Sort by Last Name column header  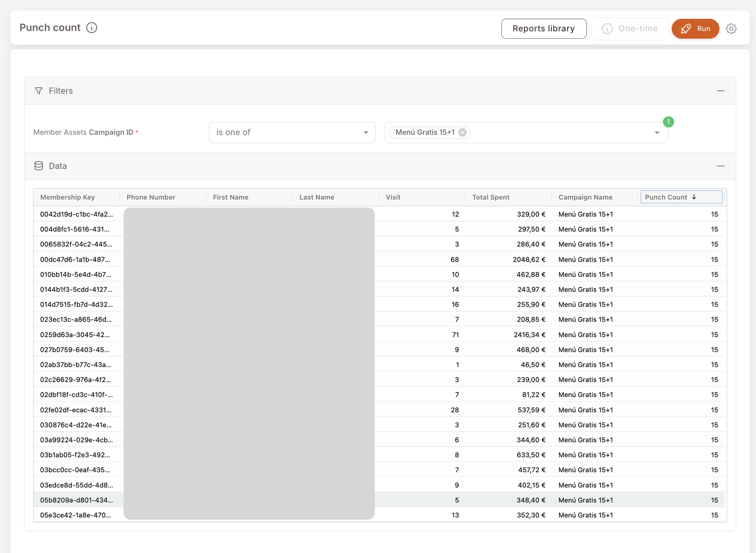pyautogui.click(x=317, y=197)
